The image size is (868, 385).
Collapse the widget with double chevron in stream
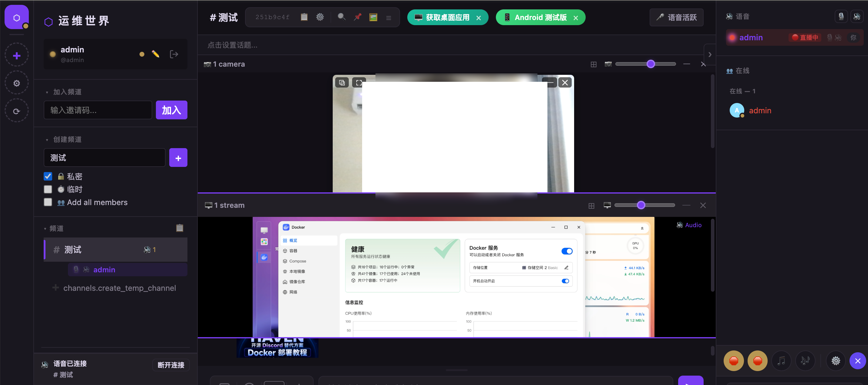tap(642, 228)
